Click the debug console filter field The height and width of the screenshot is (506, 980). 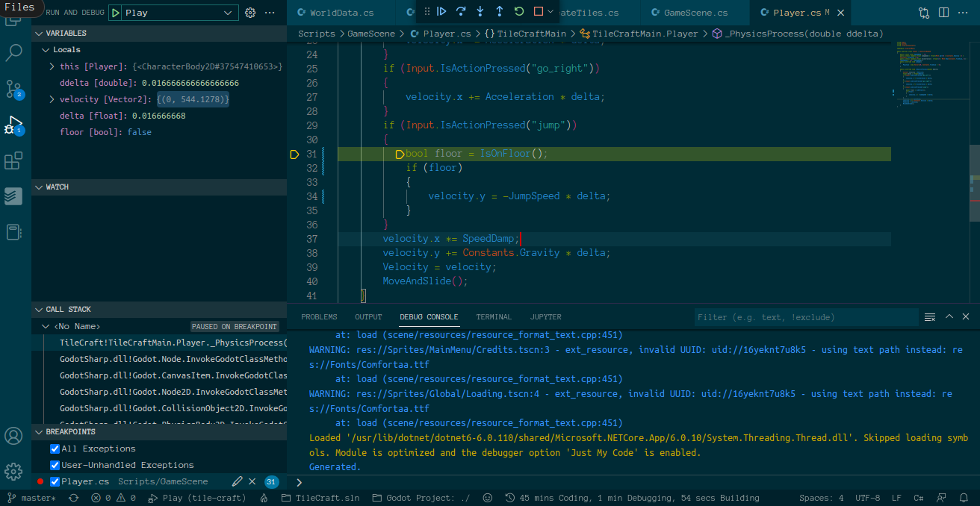point(806,317)
